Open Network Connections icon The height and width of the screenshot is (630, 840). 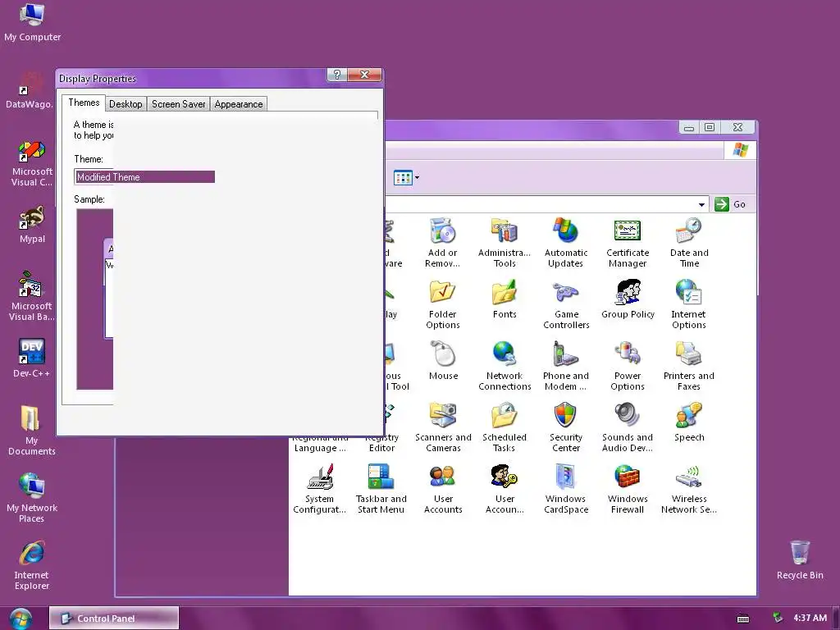(x=504, y=365)
